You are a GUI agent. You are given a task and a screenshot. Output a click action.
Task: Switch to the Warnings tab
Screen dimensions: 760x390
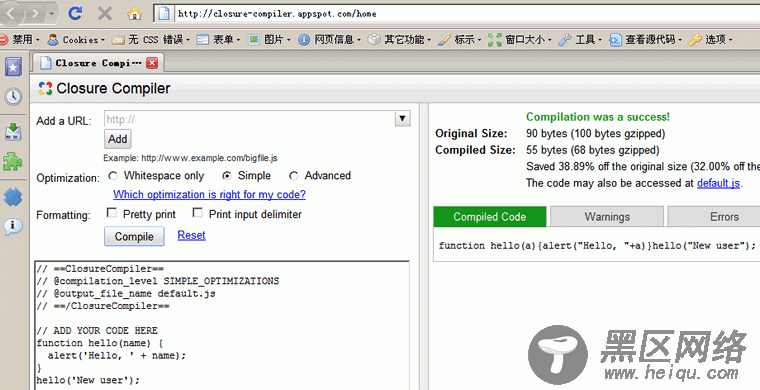[x=607, y=217]
